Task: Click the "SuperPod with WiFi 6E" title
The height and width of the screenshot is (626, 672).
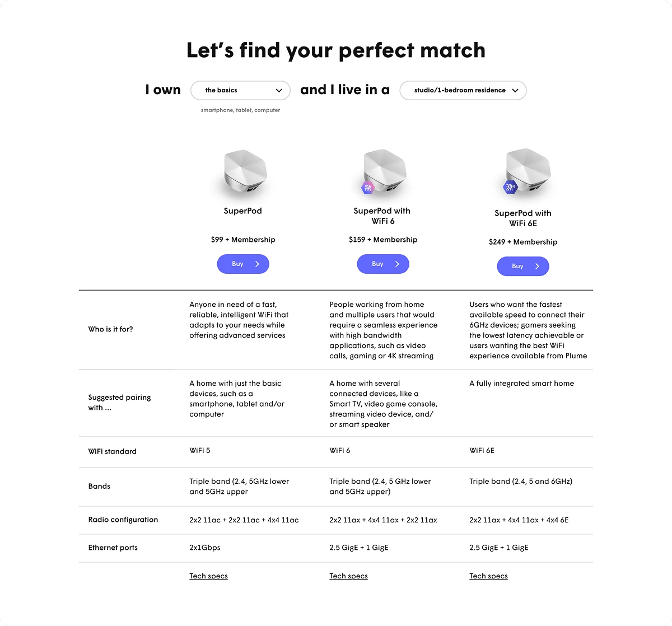Action: (523, 218)
